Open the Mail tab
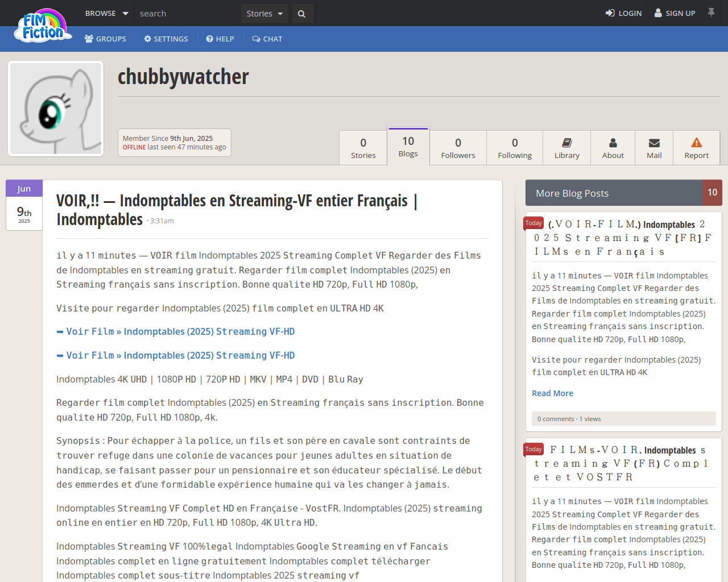 [654, 148]
